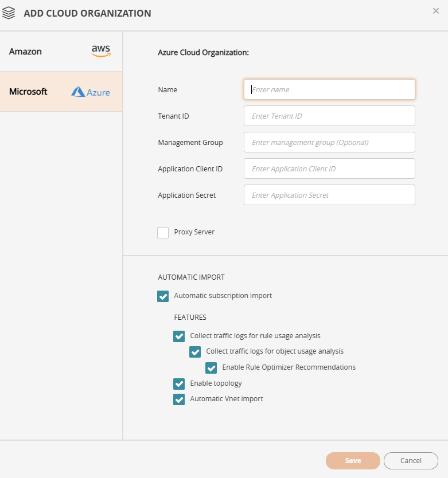Image resolution: width=448 pixels, height=478 pixels.
Task: Uncheck the Enable topology checkbox
Action: coord(179,383)
